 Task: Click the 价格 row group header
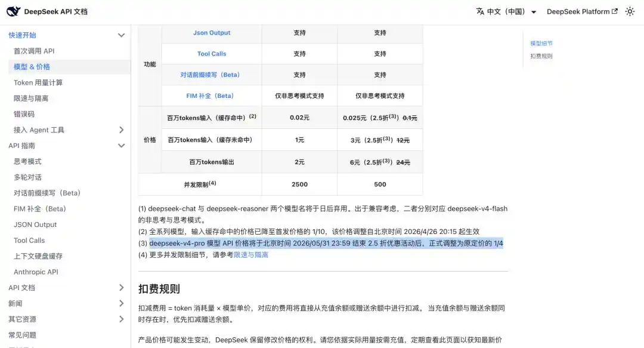point(150,140)
